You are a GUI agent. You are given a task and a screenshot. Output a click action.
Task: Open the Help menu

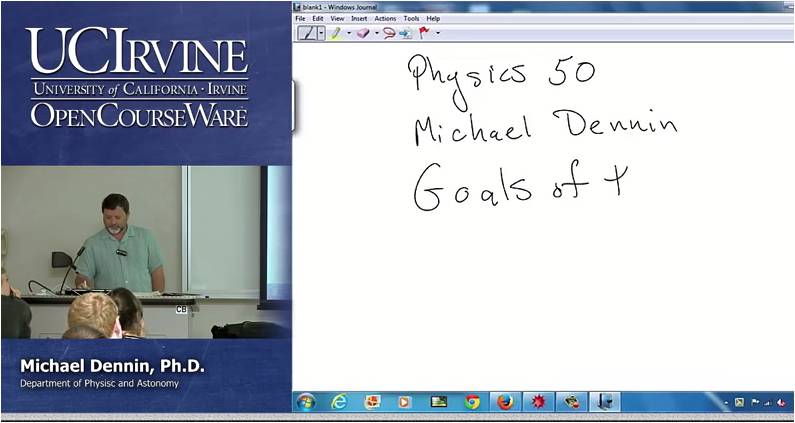tap(433, 18)
